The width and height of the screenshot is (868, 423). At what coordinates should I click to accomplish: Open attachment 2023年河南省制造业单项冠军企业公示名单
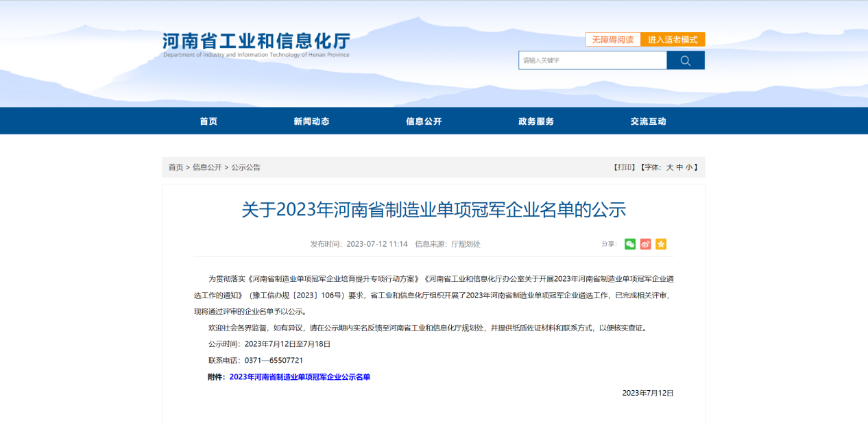pyautogui.click(x=300, y=377)
